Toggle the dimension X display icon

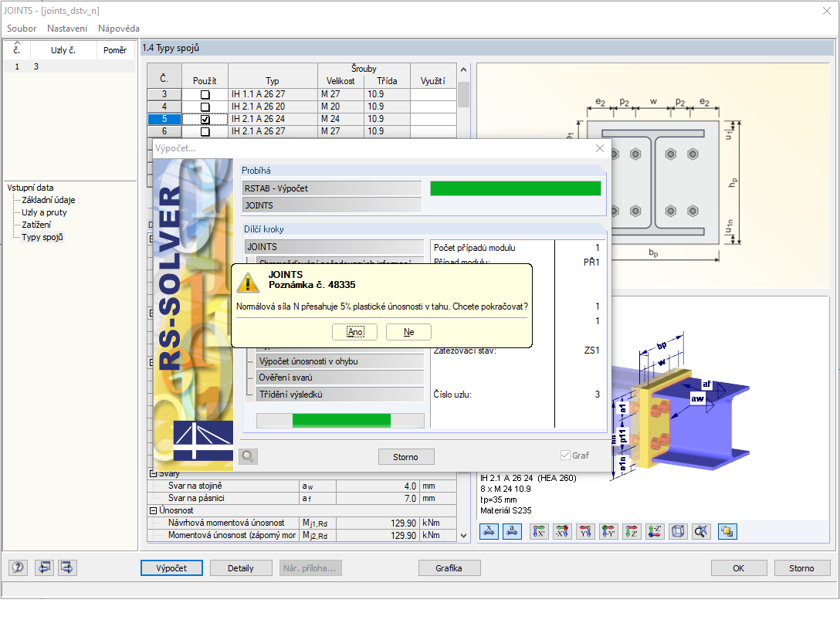(489, 531)
